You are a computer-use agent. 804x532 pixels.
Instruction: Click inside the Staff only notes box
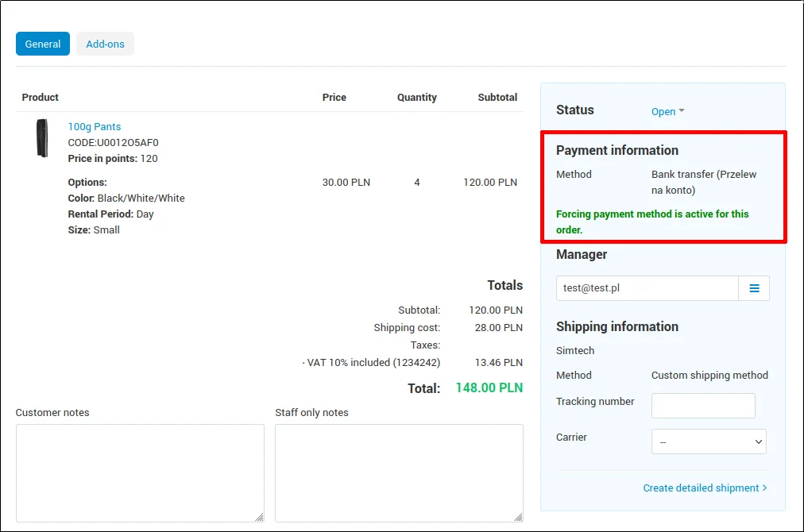coord(399,472)
